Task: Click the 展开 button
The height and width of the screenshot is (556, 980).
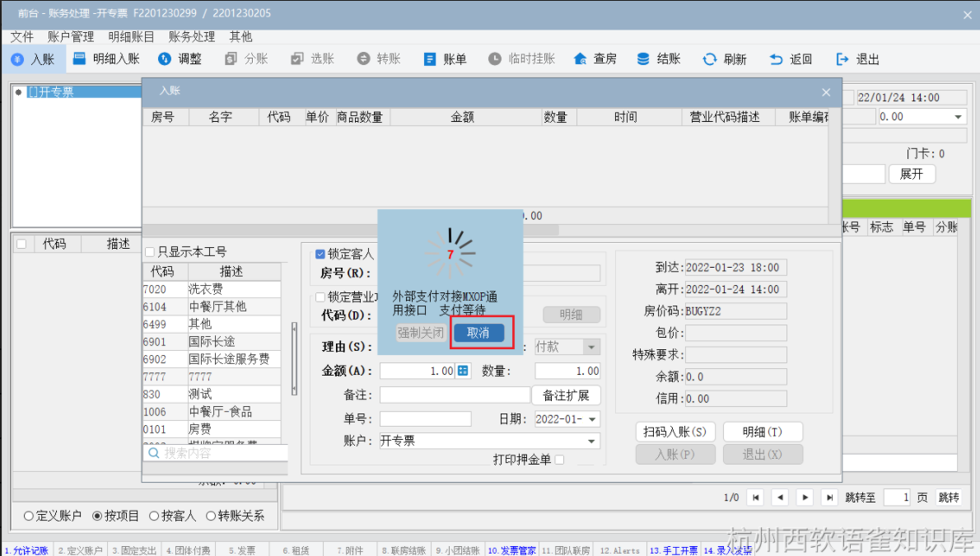Action: (912, 174)
